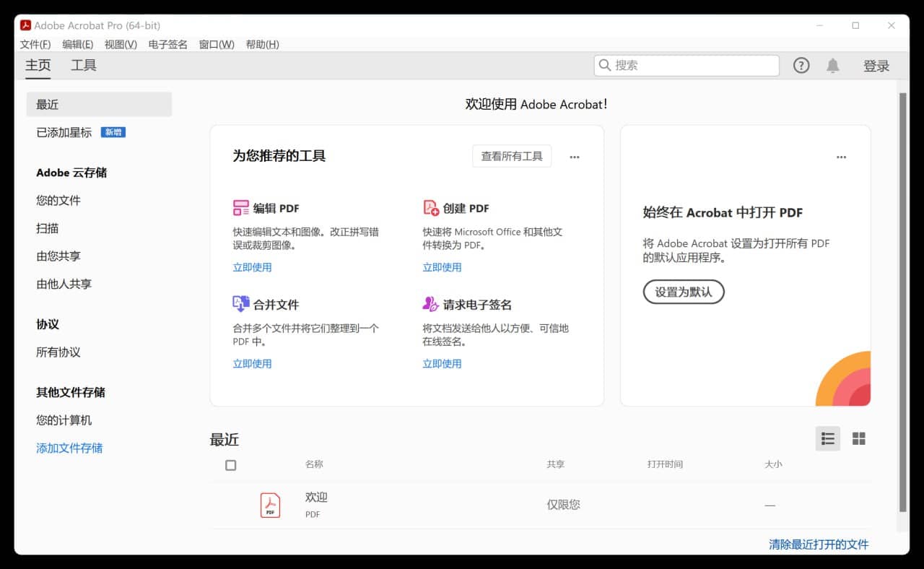Click the Create PDF (创建 PDF) tool icon
Screen dimensions: 924x569
coord(431,208)
